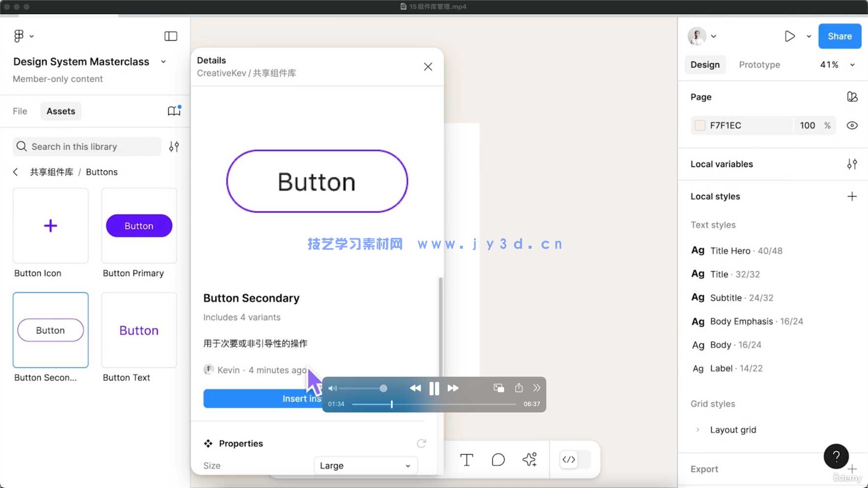
Task: Select the Text tool in the bottom toolbar
Action: click(x=466, y=460)
